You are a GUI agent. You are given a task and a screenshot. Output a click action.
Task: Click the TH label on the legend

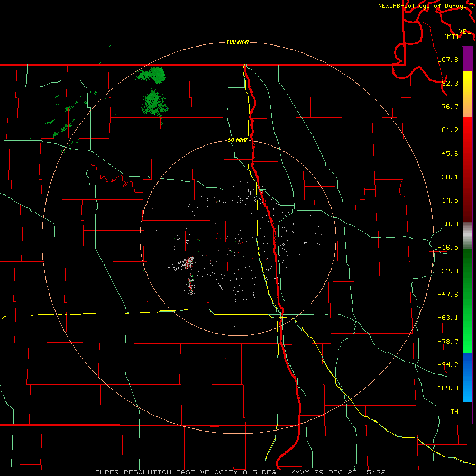(x=454, y=411)
